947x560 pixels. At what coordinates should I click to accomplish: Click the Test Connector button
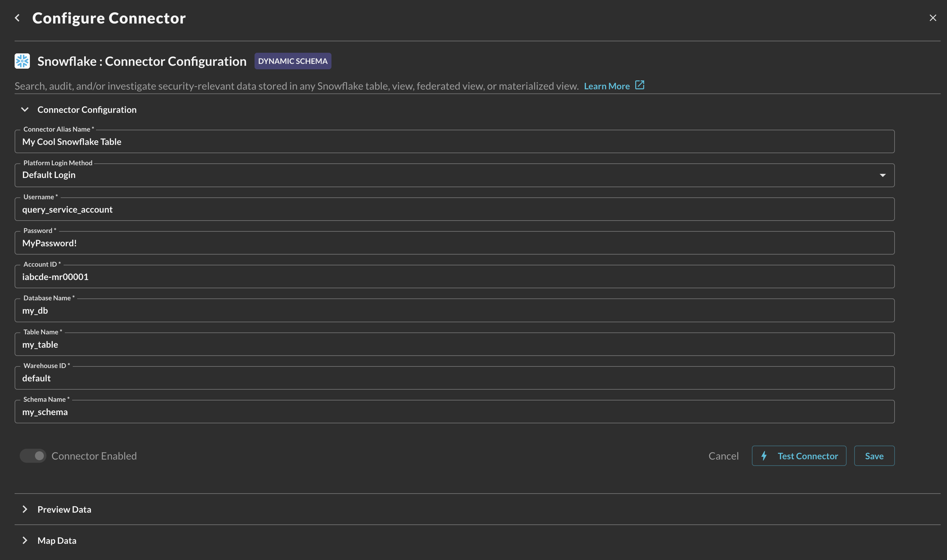pos(799,456)
